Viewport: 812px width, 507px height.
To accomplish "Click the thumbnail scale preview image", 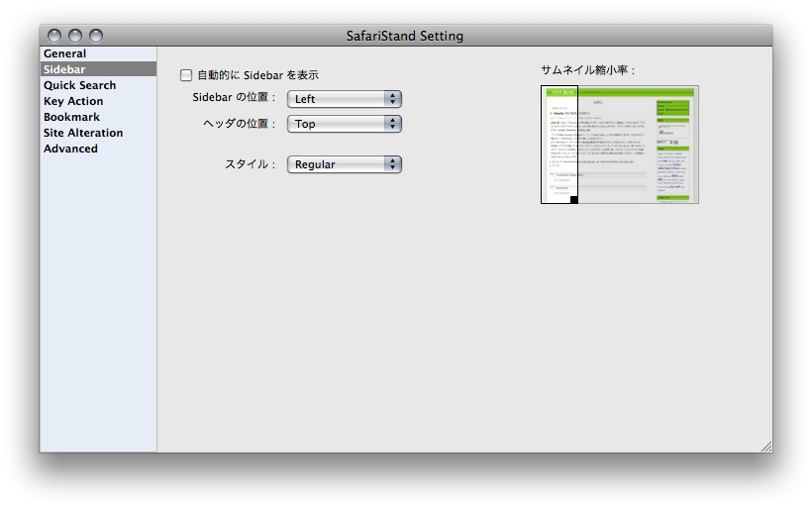I will click(620, 145).
